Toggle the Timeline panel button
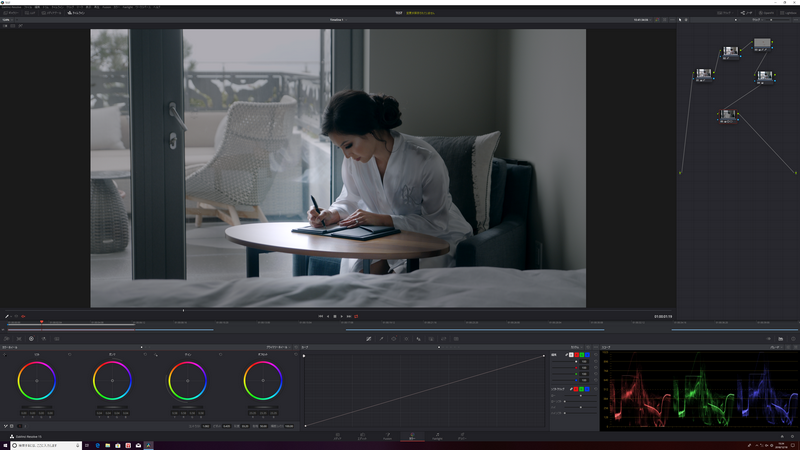This screenshot has height=450, width=800. tap(76, 13)
